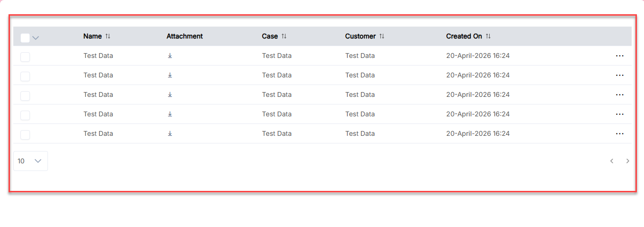Click the Case column sort arrows
644x227 pixels.
(x=284, y=36)
